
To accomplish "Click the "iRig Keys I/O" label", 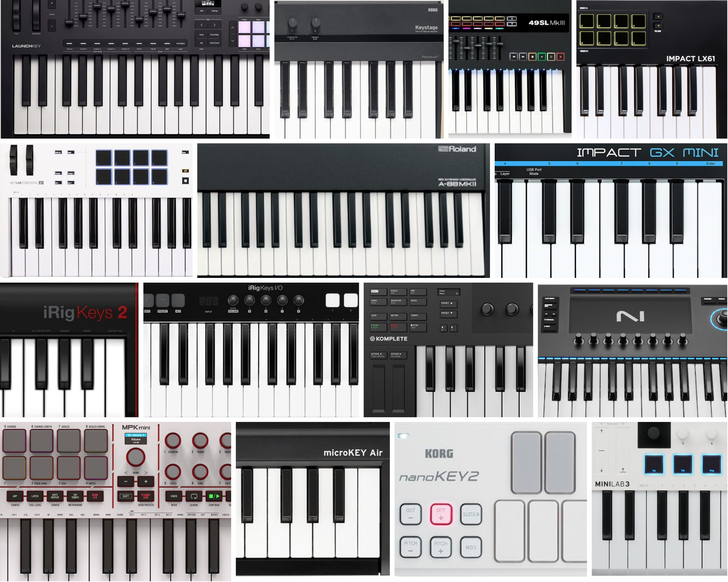I will [x=265, y=288].
